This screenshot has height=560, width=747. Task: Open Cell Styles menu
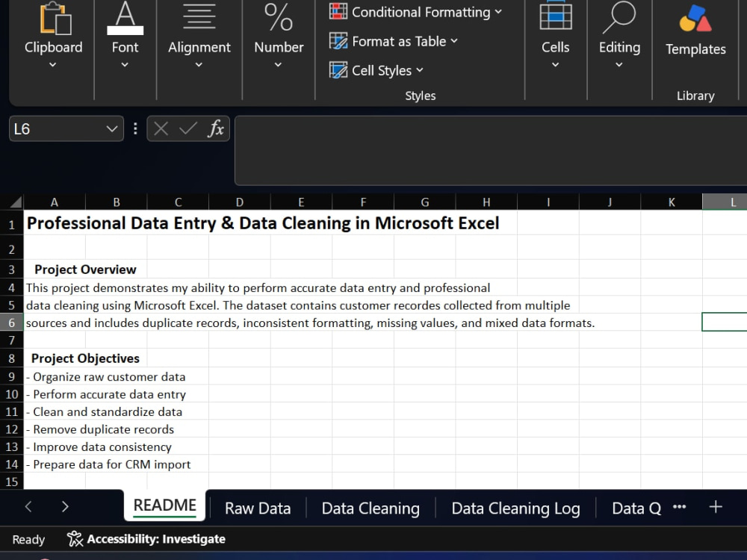pyautogui.click(x=376, y=70)
